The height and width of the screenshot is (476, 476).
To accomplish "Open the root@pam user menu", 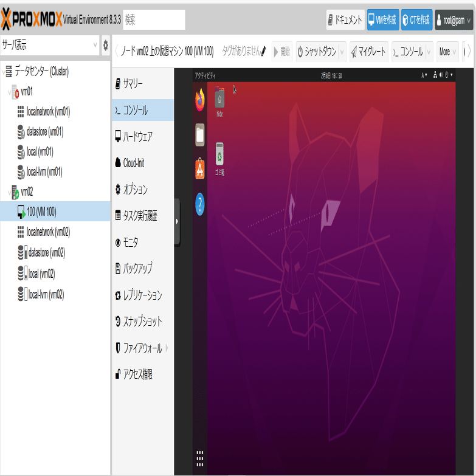I will click(454, 19).
